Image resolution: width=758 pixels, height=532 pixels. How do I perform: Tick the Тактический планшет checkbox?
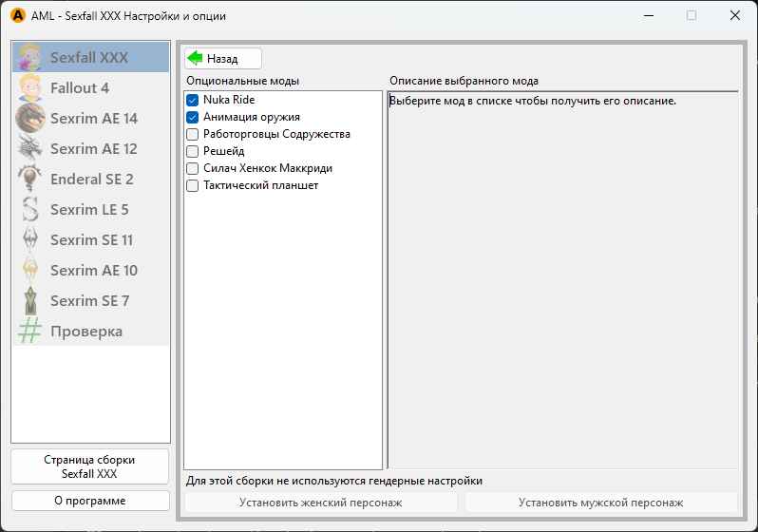pos(193,185)
